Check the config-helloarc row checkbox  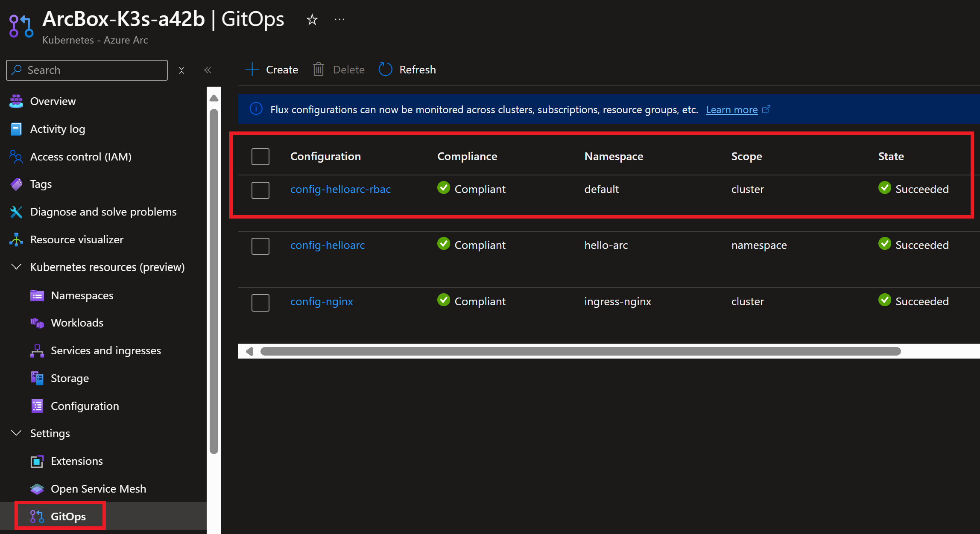[x=260, y=246]
